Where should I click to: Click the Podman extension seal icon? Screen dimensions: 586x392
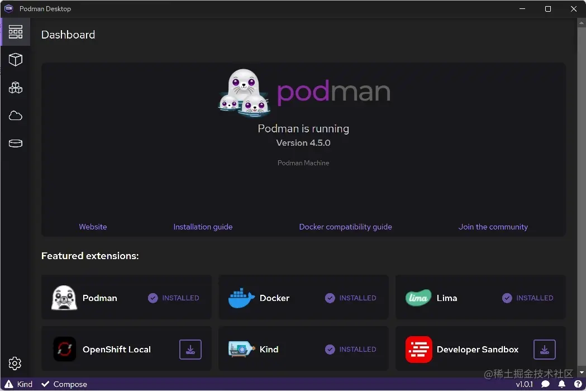[64, 298]
